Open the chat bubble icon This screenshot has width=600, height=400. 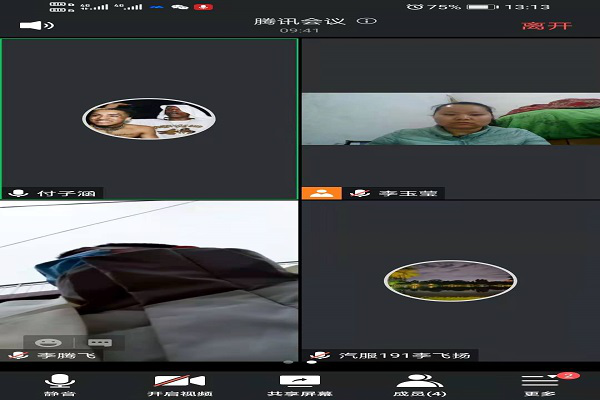pyautogui.click(x=100, y=342)
